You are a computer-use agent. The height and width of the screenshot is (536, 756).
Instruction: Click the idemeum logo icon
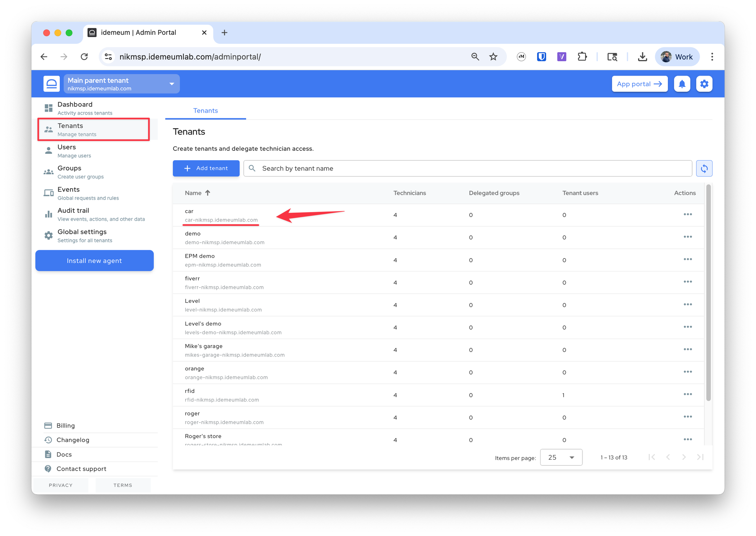[x=51, y=84]
